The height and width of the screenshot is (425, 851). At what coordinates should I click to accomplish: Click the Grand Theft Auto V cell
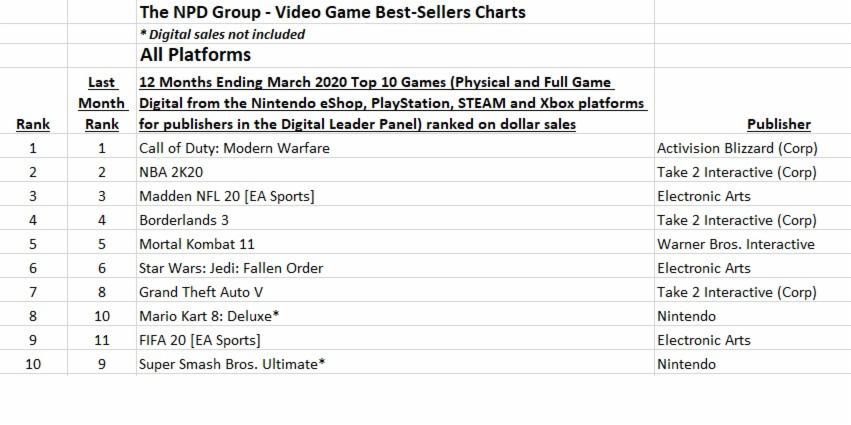pyautogui.click(x=202, y=292)
